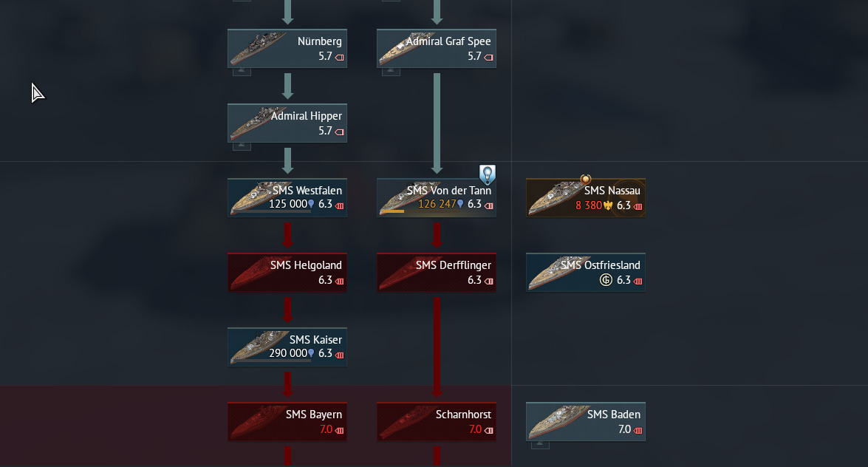This screenshot has width=868, height=467.
Task: Expand the group tab under Admiral Hipper
Action: click(x=242, y=146)
